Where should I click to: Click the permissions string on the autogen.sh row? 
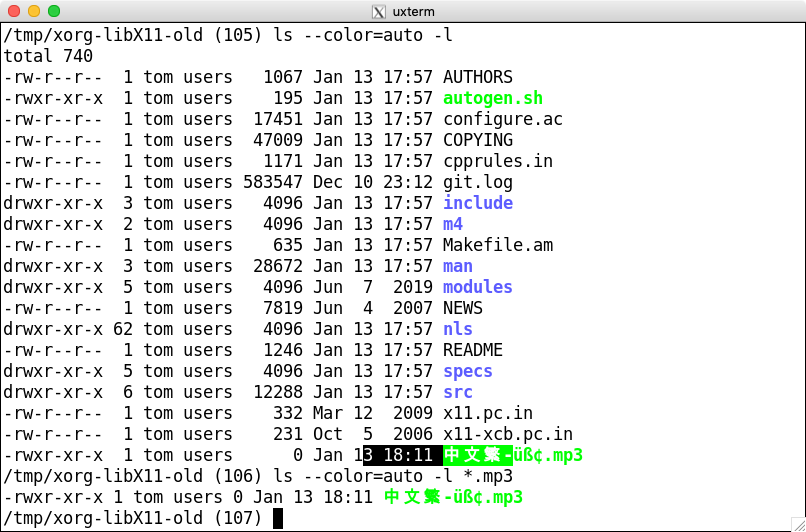pyautogui.click(x=53, y=98)
